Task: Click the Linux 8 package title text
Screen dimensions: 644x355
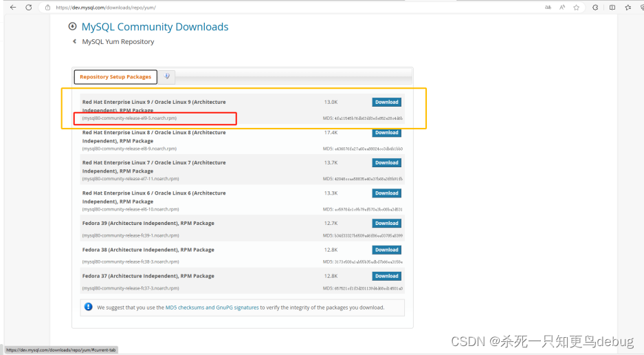Action: [154, 137]
